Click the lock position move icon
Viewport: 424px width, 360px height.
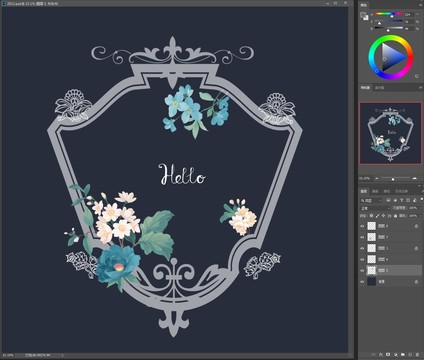coord(384,216)
